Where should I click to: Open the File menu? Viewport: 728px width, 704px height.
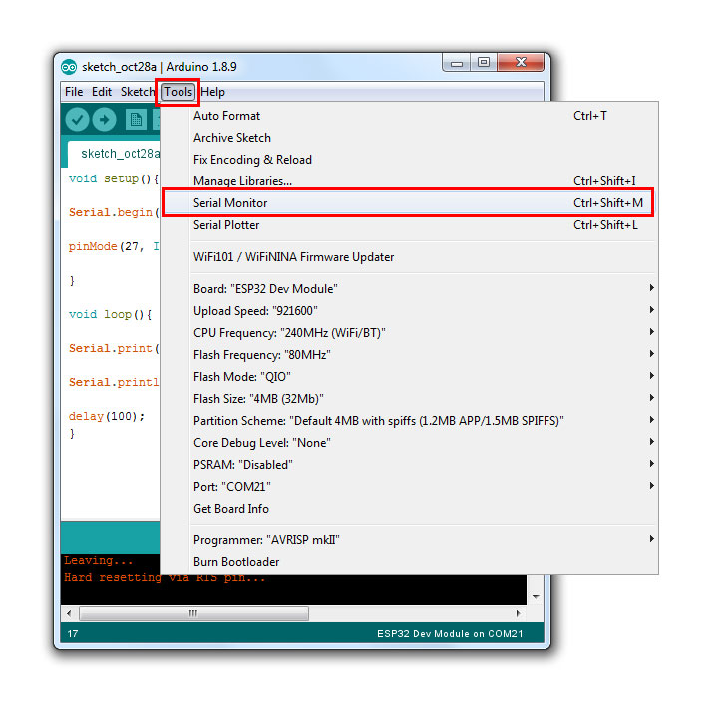(74, 92)
